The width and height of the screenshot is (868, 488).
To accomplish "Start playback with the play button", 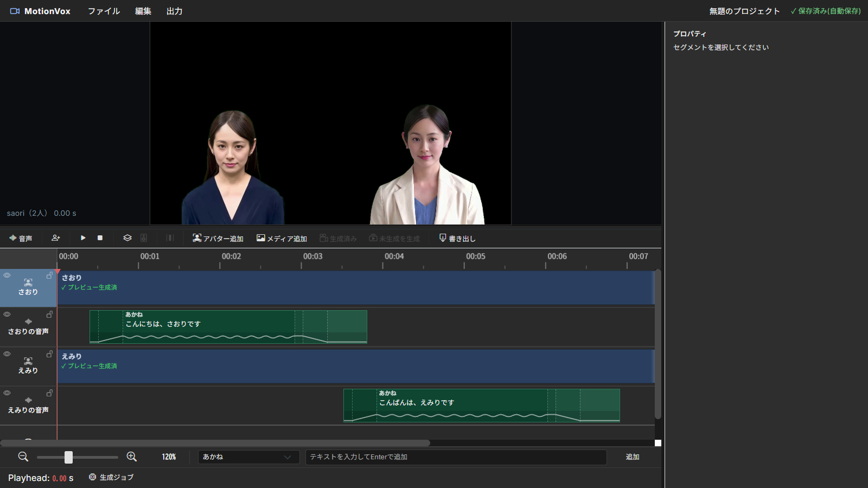I will (x=83, y=238).
